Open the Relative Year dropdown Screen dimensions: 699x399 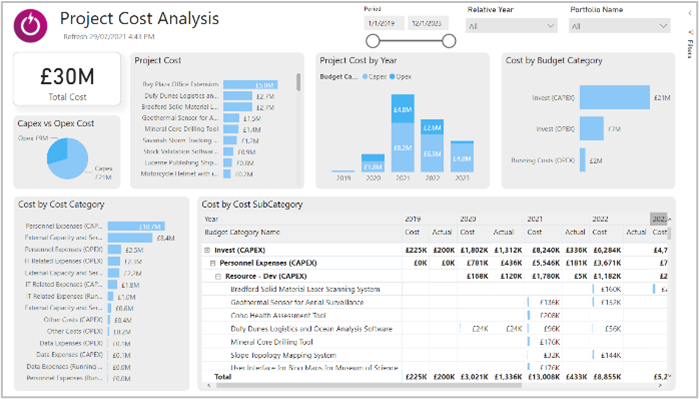click(x=512, y=26)
